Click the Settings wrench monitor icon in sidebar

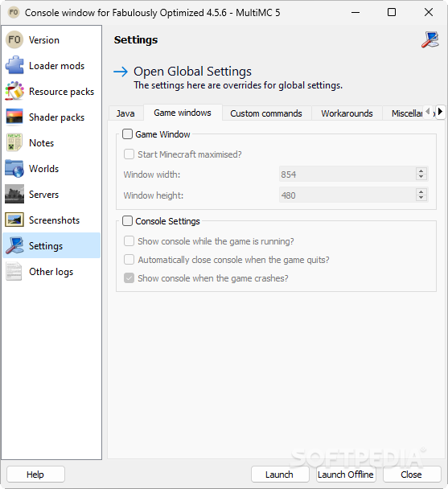point(14,246)
